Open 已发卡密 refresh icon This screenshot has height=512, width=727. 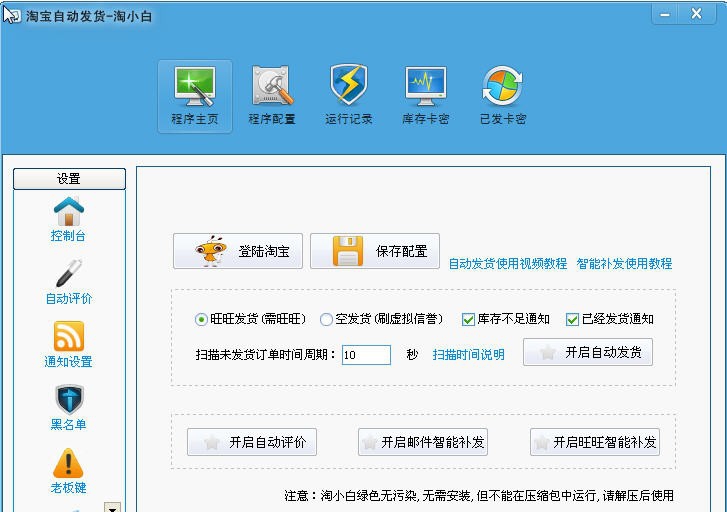tap(503, 86)
